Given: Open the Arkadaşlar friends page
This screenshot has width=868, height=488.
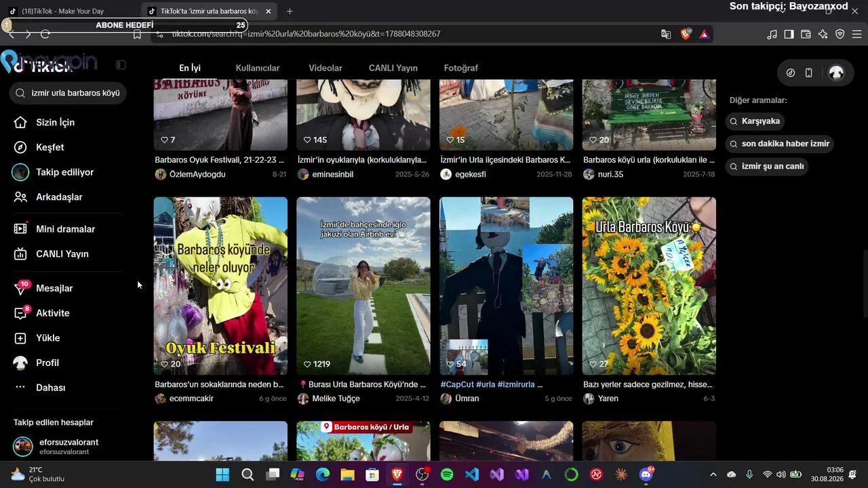Looking at the screenshot, I should tap(49, 197).
